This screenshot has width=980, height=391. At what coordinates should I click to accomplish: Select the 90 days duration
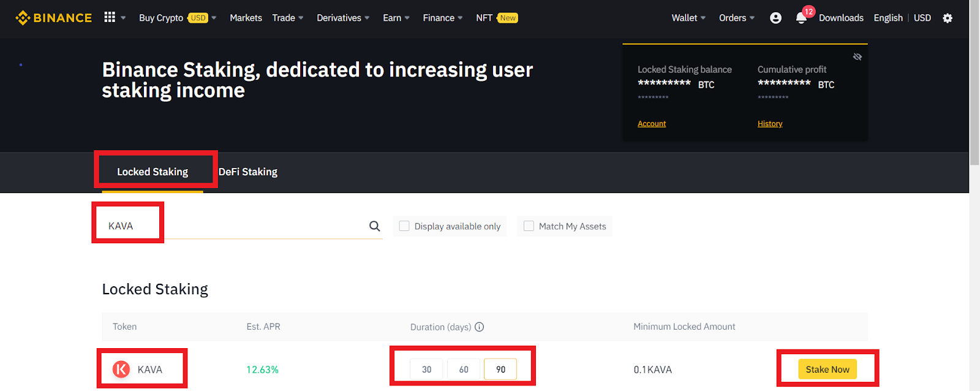[500, 369]
